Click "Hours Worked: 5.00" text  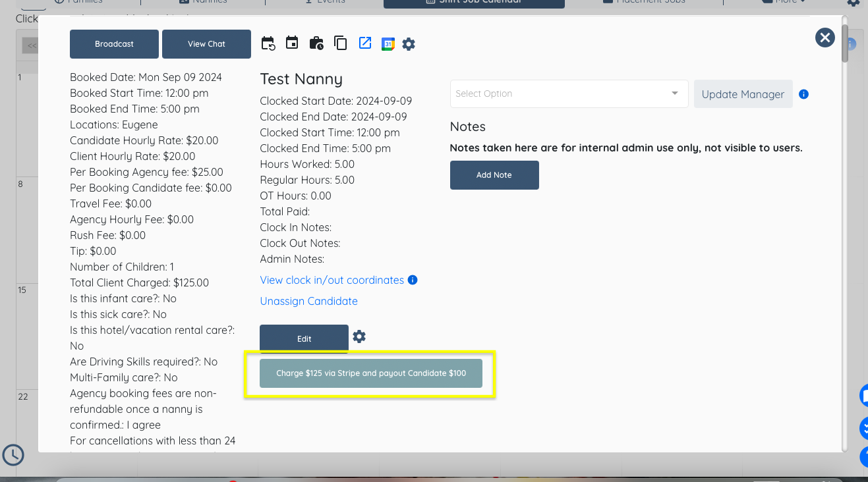click(307, 164)
